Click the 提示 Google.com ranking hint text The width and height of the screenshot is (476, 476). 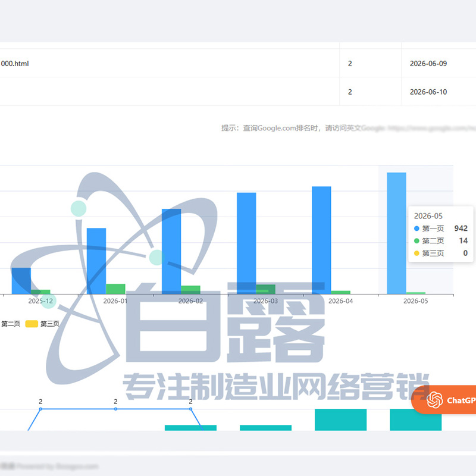point(348,128)
